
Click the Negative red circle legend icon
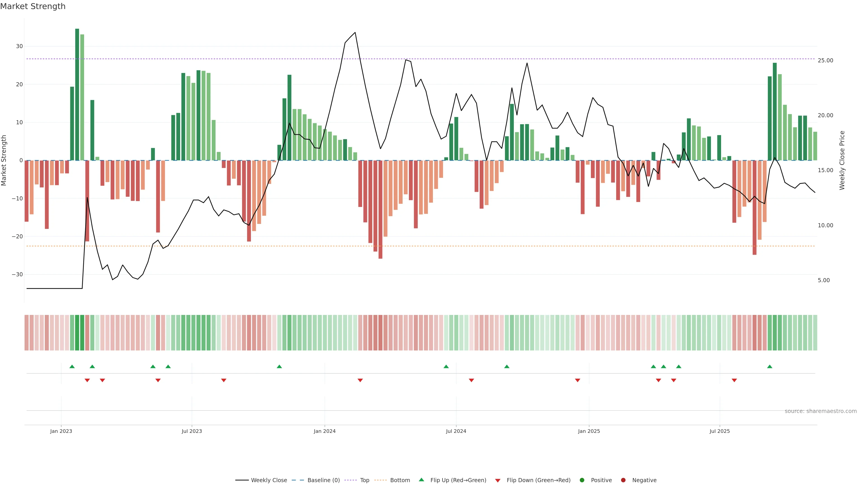(623, 480)
